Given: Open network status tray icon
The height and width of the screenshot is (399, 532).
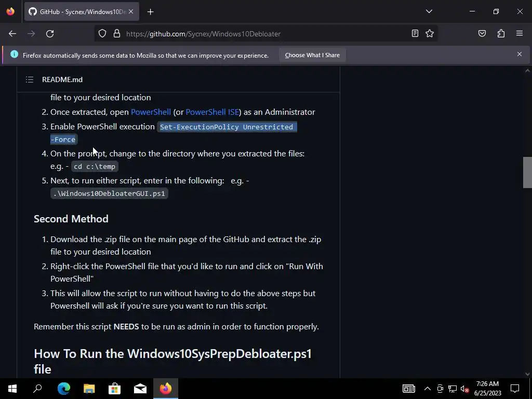Looking at the screenshot, I should pyautogui.click(x=453, y=389).
